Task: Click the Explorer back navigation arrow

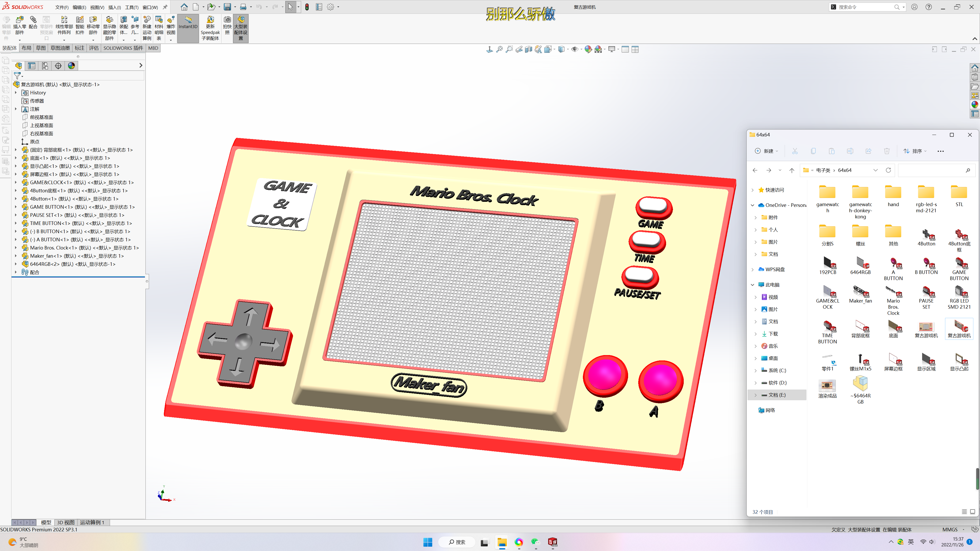Action: click(x=755, y=170)
